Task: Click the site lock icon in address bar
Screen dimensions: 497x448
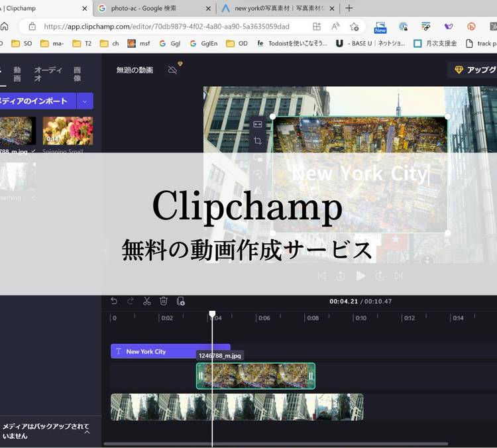Action: point(32,27)
